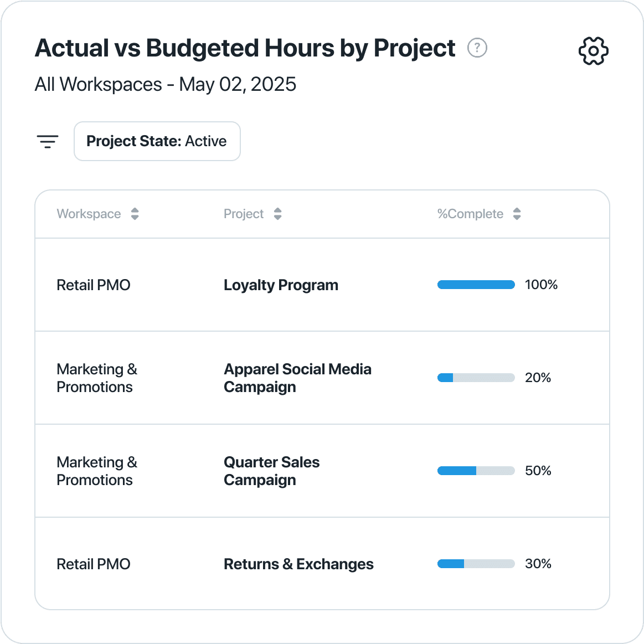Click the Project column header
Screen dimensions: 644x644
click(244, 214)
